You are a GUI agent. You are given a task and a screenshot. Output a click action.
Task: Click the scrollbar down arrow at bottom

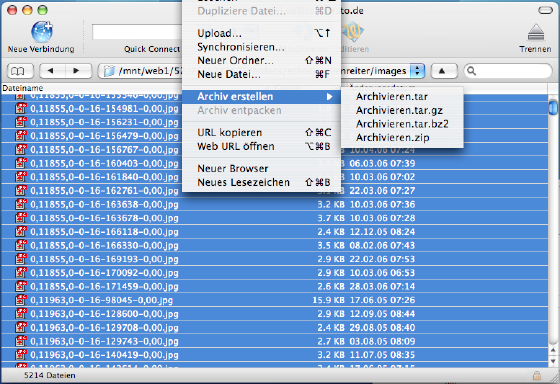553,361
